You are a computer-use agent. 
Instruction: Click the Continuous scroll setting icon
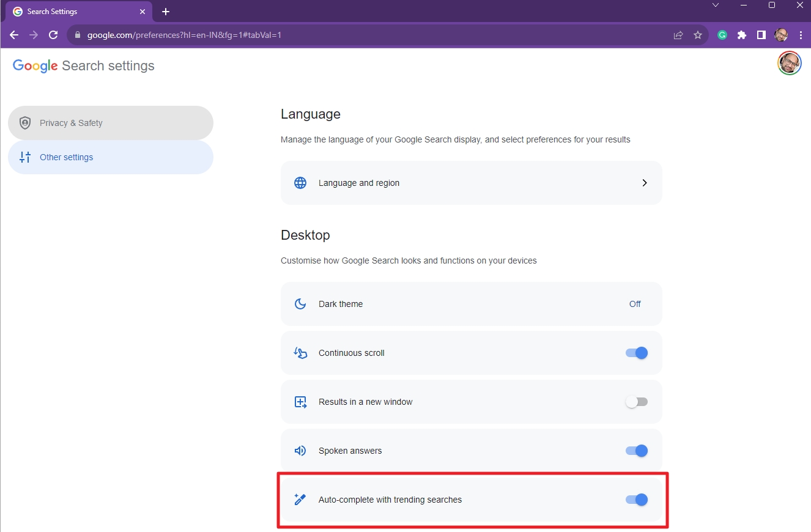[300, 353]
